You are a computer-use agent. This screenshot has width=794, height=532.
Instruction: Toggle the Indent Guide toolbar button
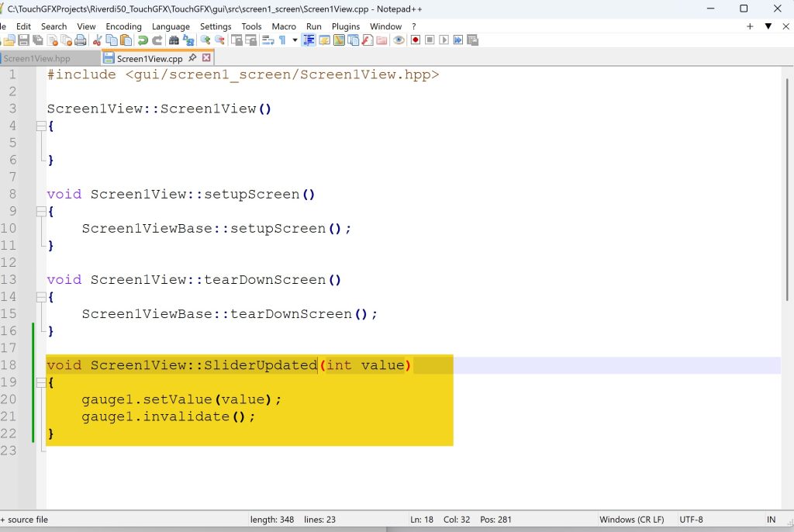[309, 40]
